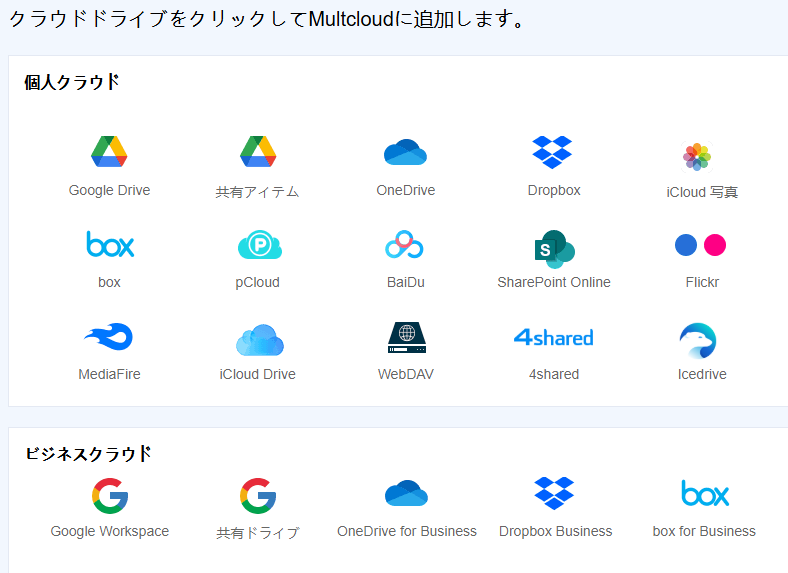Choose the 4shared cloud icon

click(553, 338)
